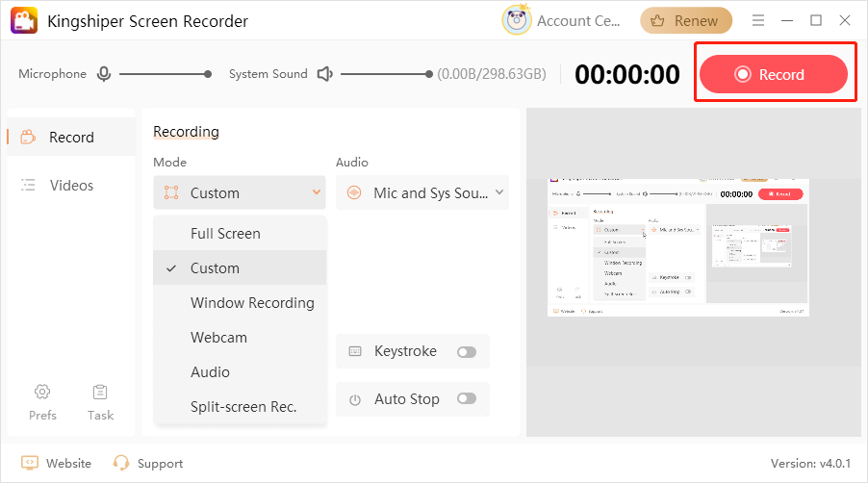Toggle the Keystroke switch
Viewport: 868px width, 483px height.
tap(467, 352)
